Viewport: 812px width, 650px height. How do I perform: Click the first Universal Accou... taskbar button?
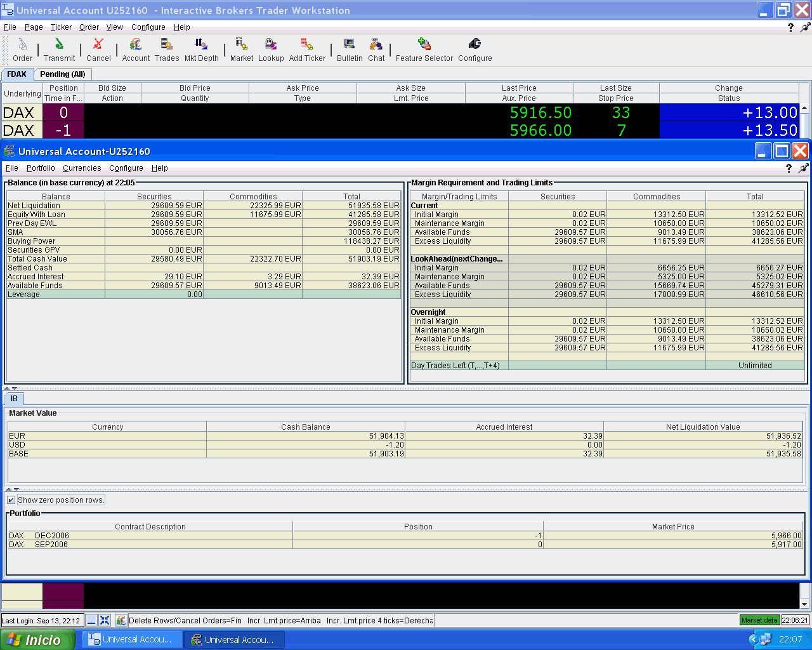pos(131,640)
